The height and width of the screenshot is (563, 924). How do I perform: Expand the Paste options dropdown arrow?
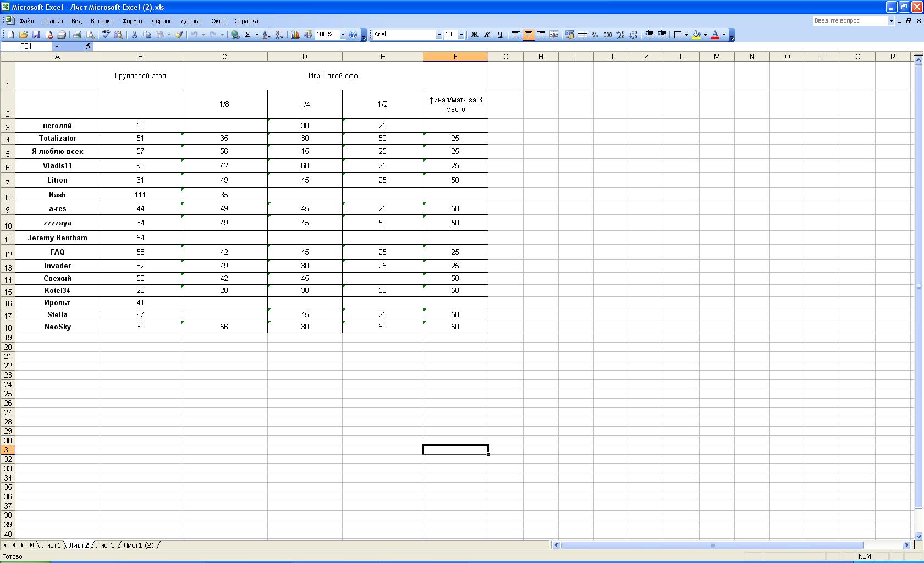click(168, 35)
